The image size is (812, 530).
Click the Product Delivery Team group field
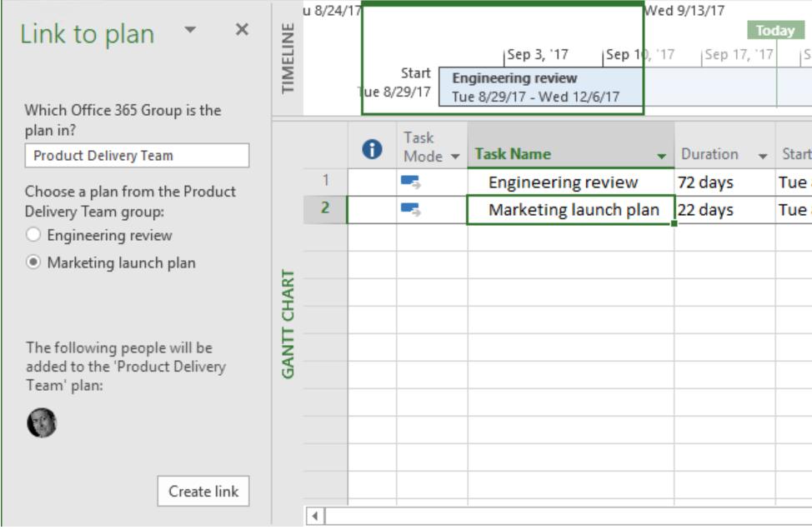point(137,155)
